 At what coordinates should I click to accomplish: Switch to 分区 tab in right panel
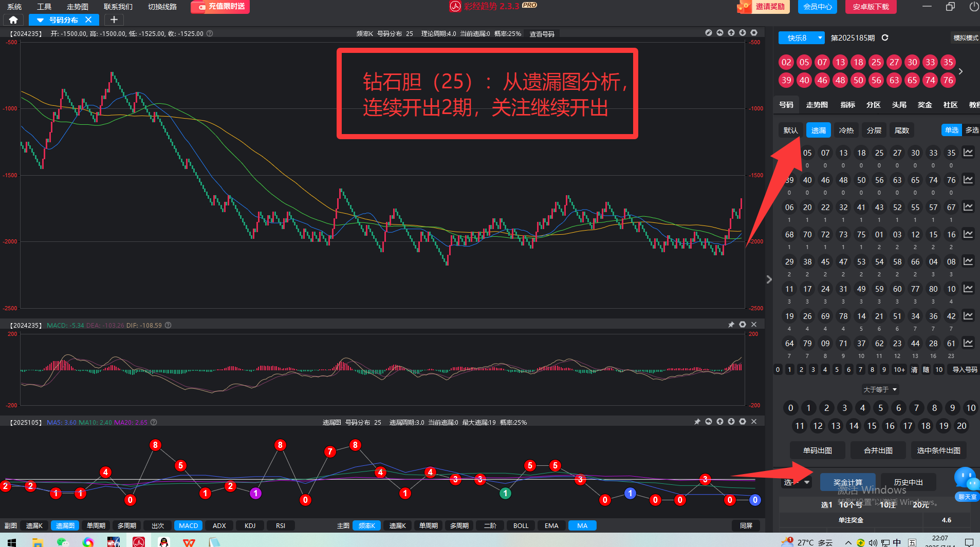click(873, 104)
